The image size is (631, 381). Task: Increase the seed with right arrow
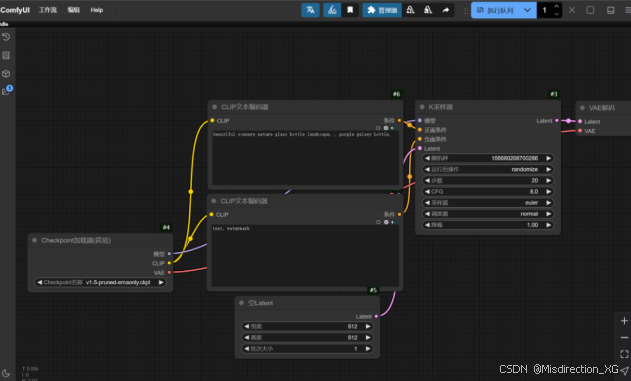point(549,159)
